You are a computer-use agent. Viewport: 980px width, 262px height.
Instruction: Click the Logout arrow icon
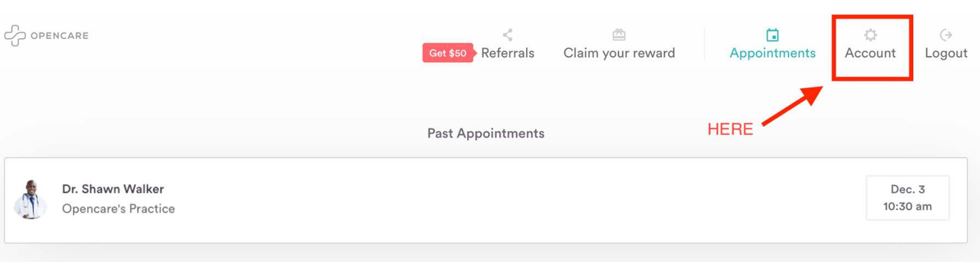tap(946, 35)
